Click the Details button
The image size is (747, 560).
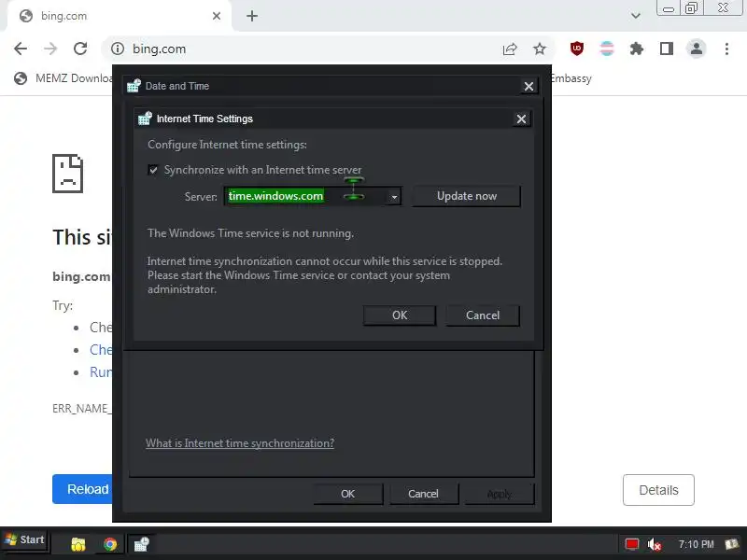658,490
